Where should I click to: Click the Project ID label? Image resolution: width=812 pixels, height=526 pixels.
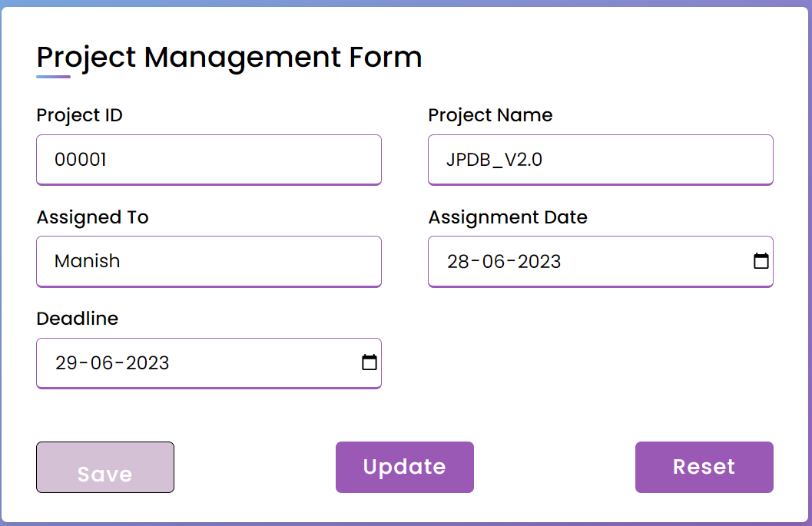click(x=79, y=115)
